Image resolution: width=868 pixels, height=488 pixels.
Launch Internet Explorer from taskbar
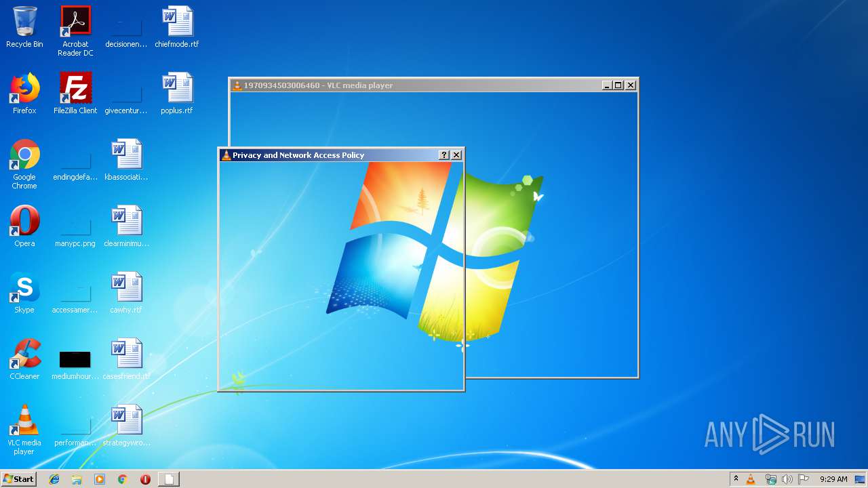(54, 479)
